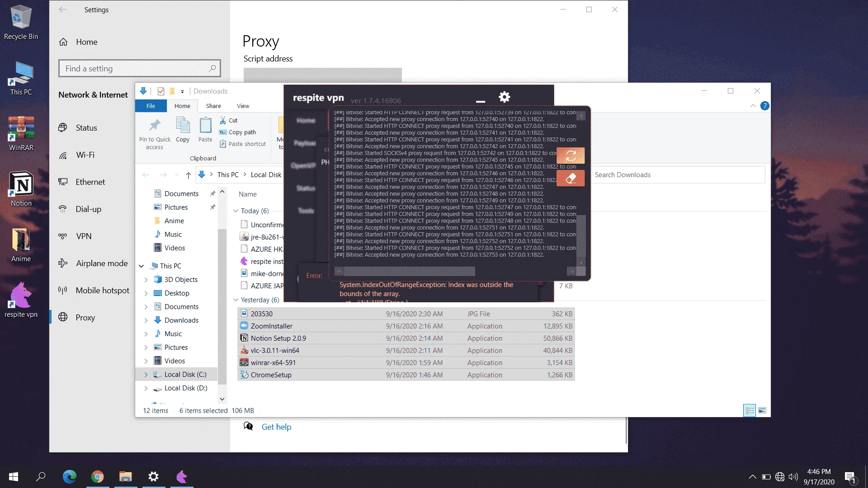
Task: Open File Explorer help icon
Action: pos(764,106)
